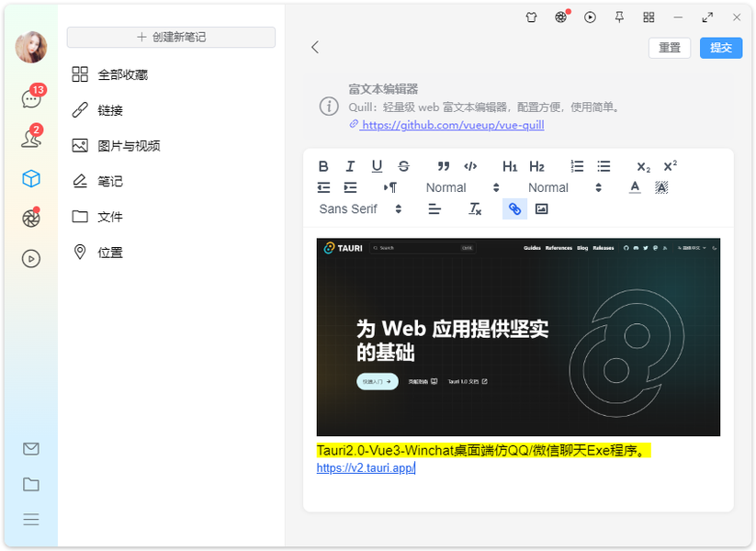Open the video play icon in sidebar

click(x=31, y=259)
